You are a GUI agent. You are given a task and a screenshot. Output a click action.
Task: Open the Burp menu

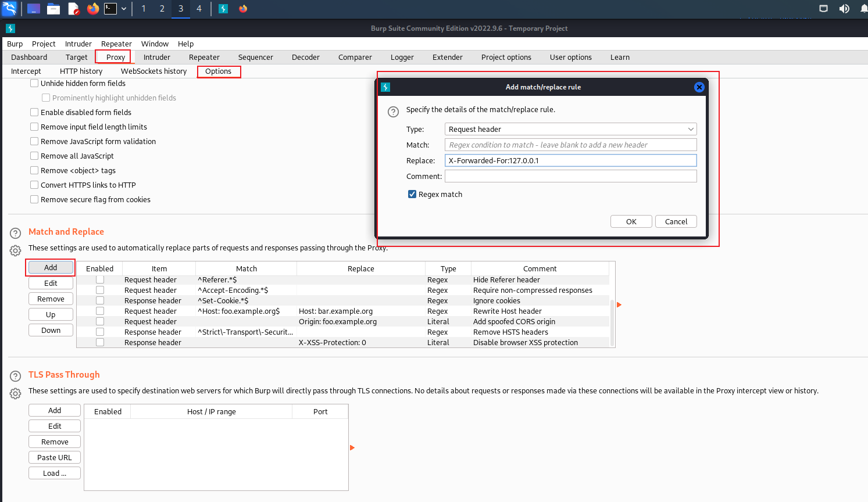tap(15, 44)
